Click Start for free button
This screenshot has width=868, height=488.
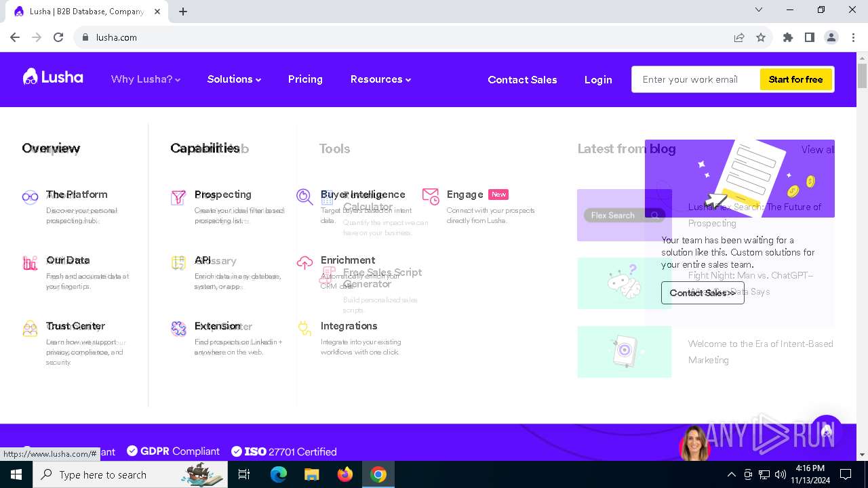[795, 79]
